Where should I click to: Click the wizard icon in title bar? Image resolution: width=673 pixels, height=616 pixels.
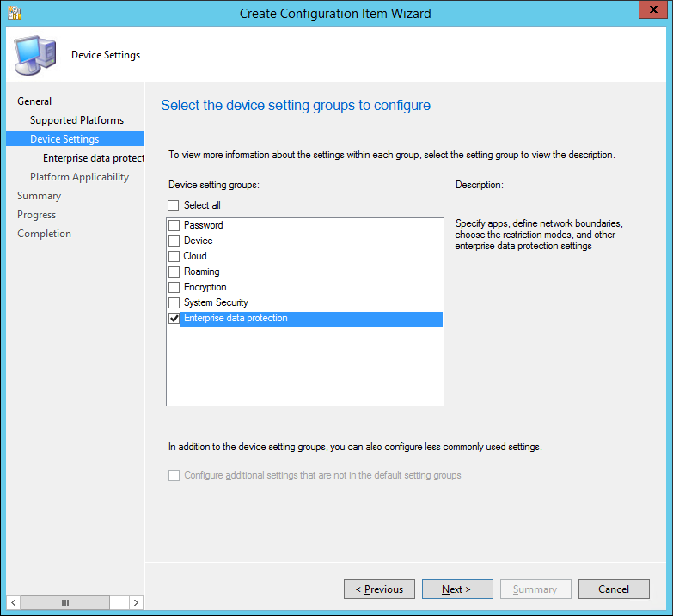15,13
